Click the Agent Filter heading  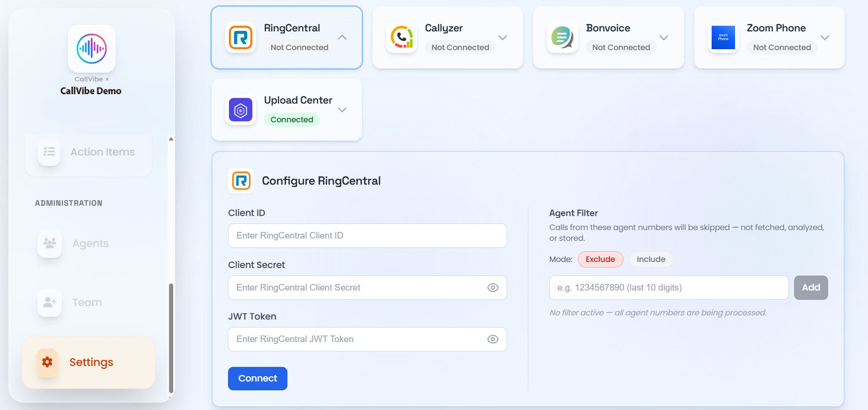pos(574,213)
